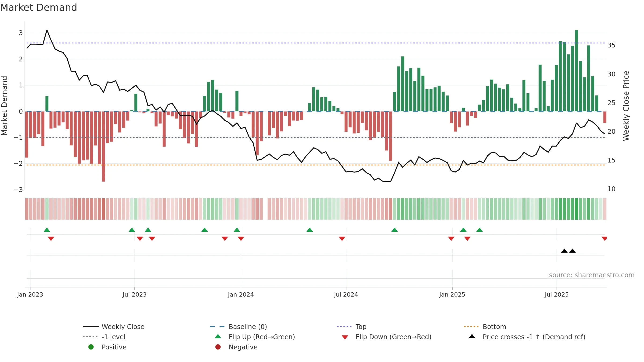Click the 20 tick on the price axis
Screen dimensions: 644x362
[612, 131]
